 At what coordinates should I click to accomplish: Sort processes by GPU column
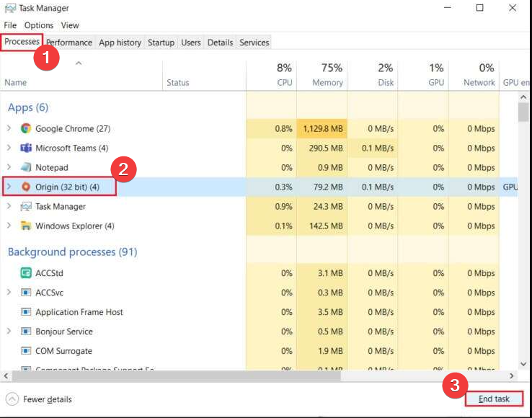click(x=422, y=76)
